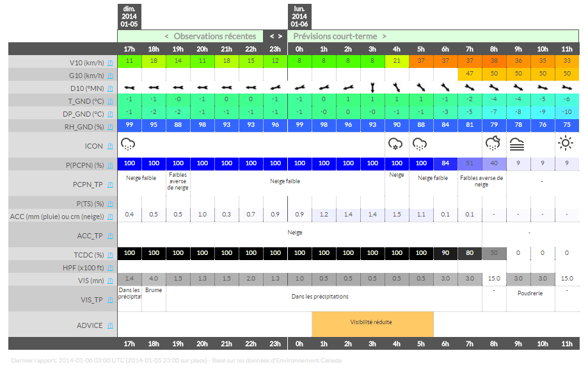
Task: Open the help icon beside ADVICE
Action: point(110,326)
